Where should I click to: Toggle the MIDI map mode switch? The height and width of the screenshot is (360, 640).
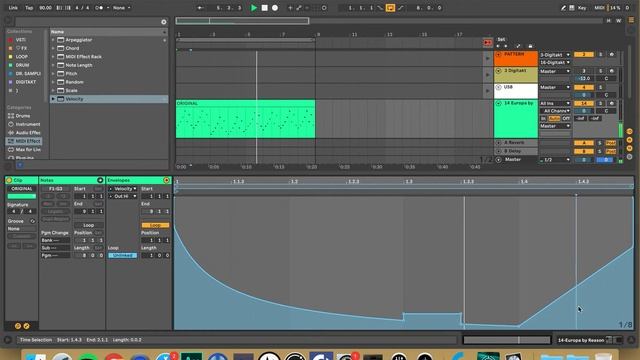pos(599,8)
